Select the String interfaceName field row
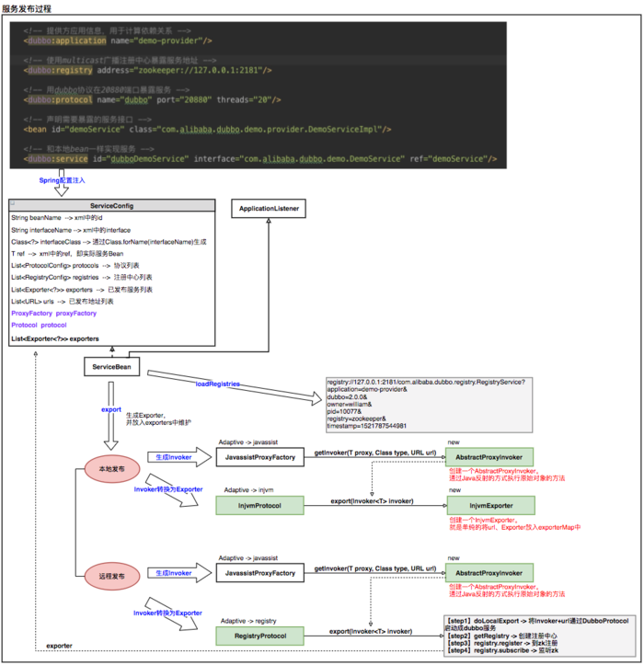The width and height of the screenshot is (644, 665). (71, 230)
